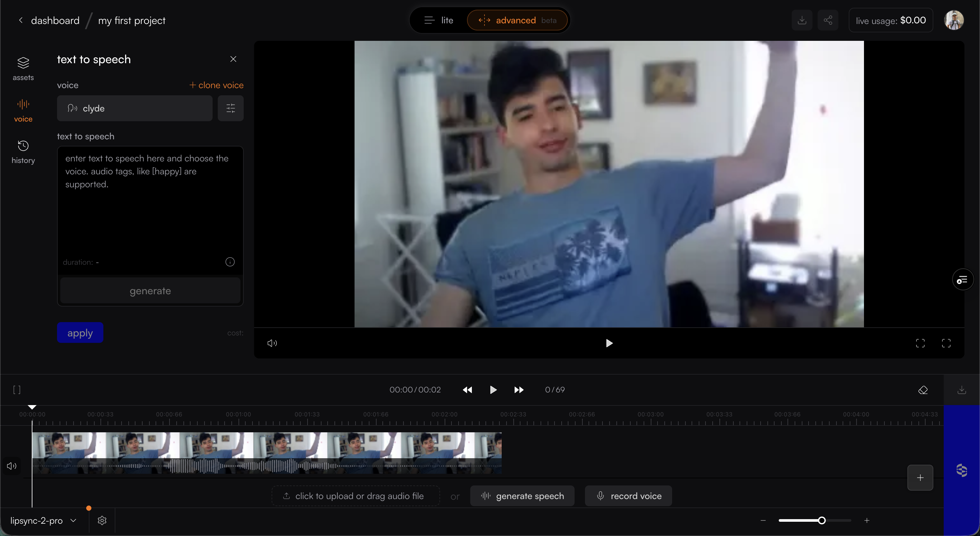Screen dimensions: 980x536
Task: Open model settings gear icon
Action: pos(102,520)
